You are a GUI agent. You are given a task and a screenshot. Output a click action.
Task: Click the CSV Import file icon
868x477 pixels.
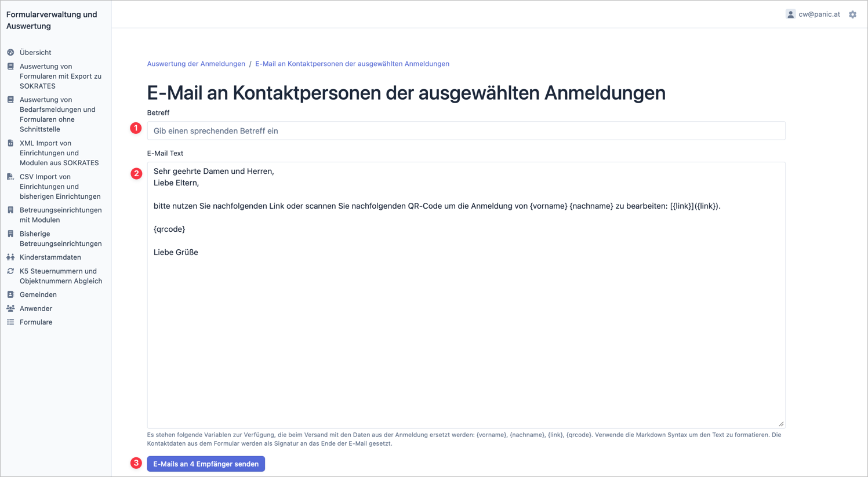click(10, 177)
